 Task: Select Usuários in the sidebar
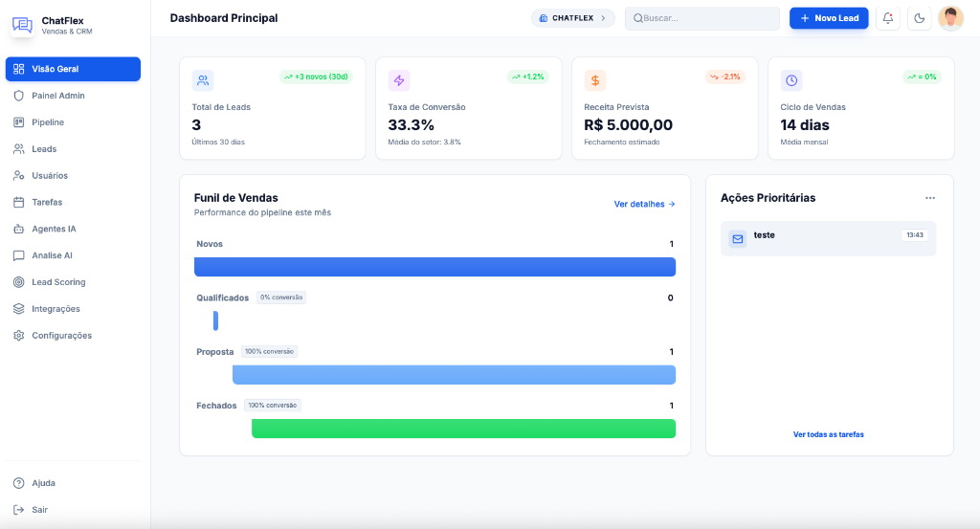[x=73, y=175]
